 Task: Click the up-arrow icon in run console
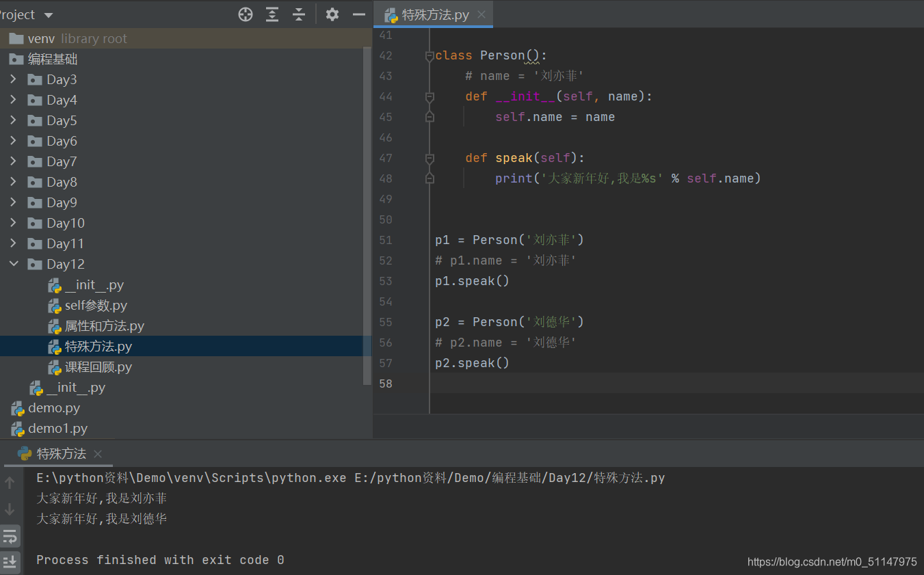point(10,483)
